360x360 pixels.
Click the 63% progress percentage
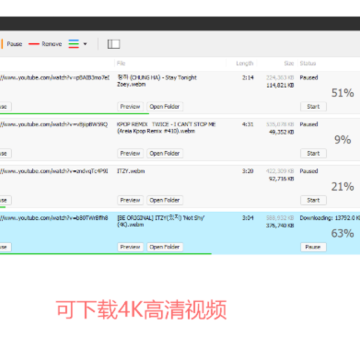coord(343,233)
